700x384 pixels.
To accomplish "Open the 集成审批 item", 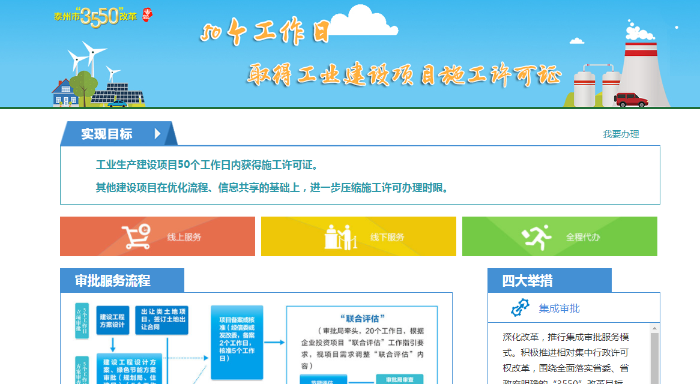I will coord(559,308).
